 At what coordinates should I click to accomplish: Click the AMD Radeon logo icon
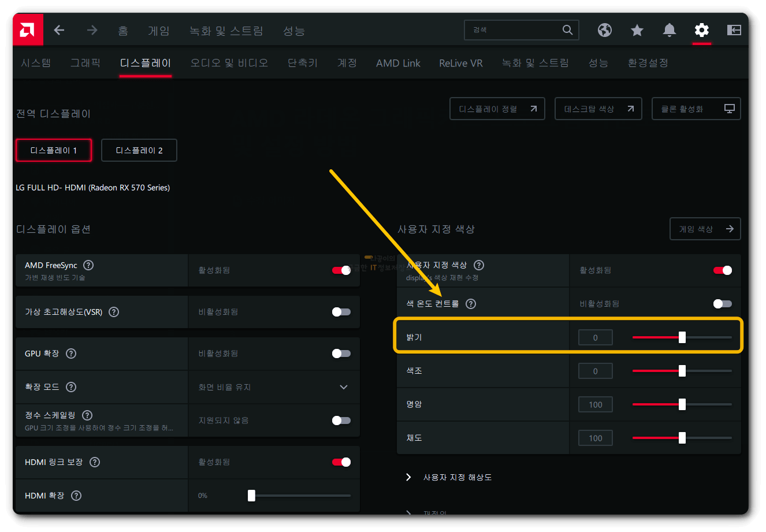pos(27,29)
